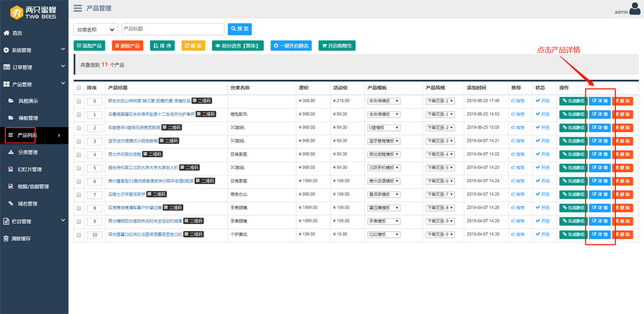Viewport: 644px width, 314px height.
Task: Click the 删除产品 bulk delete button
Action: click(127, 46)
